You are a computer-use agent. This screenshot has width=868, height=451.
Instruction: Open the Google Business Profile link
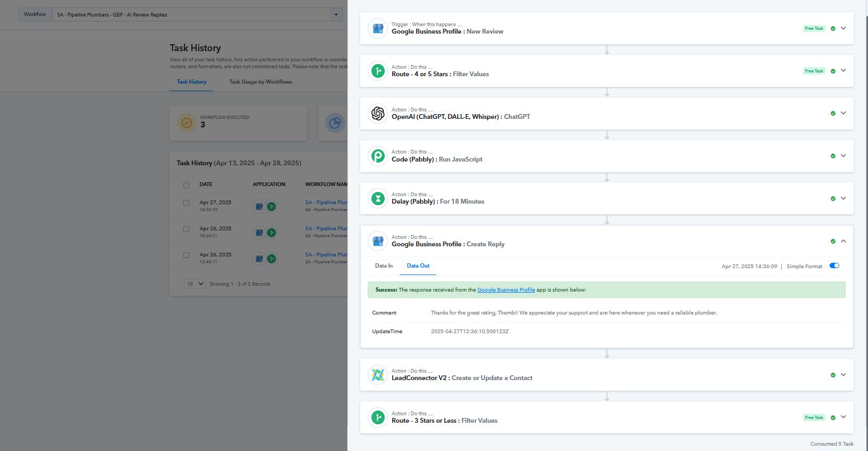click(x=506, y=290)
